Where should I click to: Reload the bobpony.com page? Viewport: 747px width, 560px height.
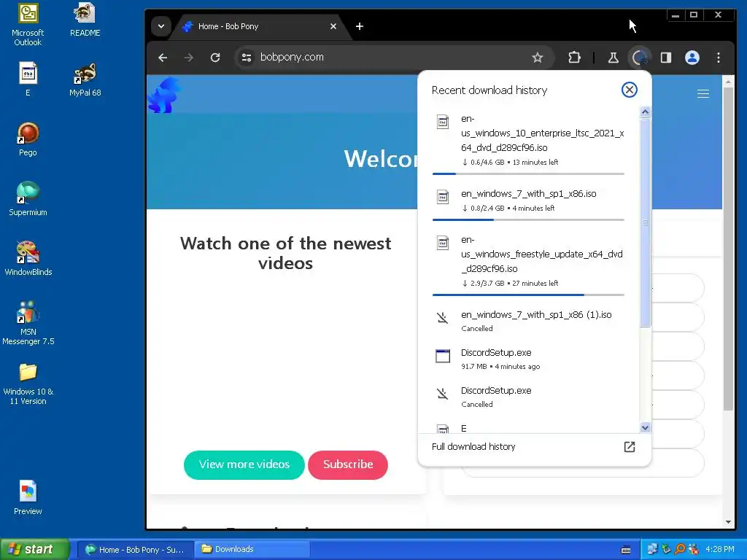[215, 58]
